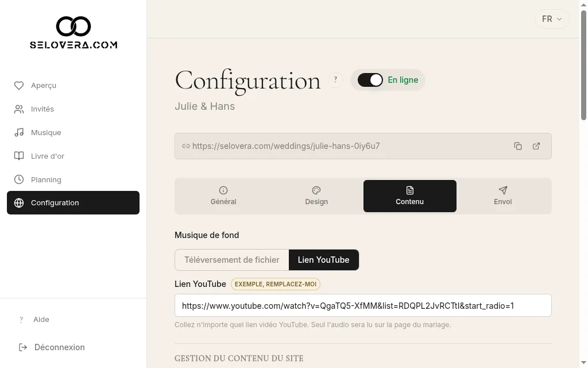Open Planning via the clock icon
The image size is (588, 368).
[19, 179]
